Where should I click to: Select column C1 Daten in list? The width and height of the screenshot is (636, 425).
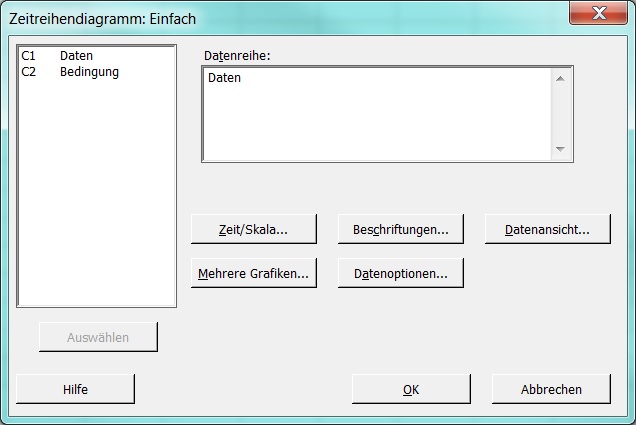point(97,56)
